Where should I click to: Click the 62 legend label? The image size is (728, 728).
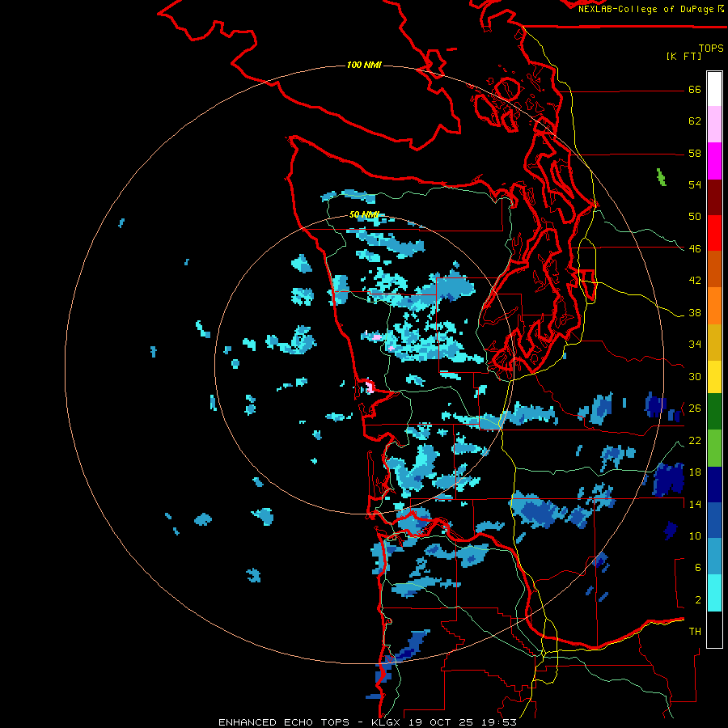(695, 121)
